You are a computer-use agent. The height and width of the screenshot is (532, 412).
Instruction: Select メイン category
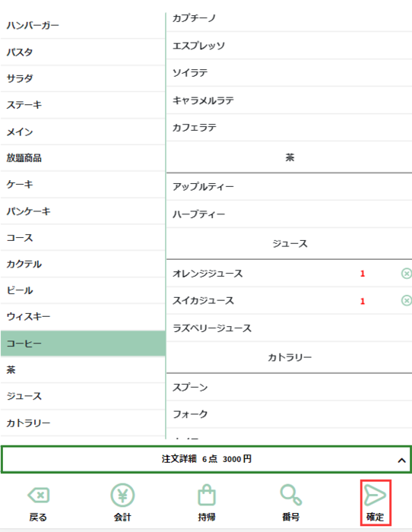click(83, 131)
